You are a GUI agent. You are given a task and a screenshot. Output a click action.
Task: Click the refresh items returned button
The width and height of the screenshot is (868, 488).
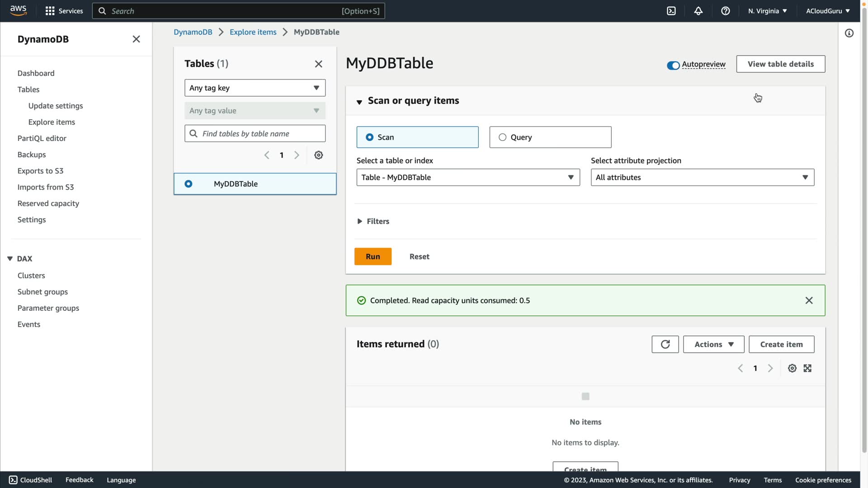(x=665, y=344)
